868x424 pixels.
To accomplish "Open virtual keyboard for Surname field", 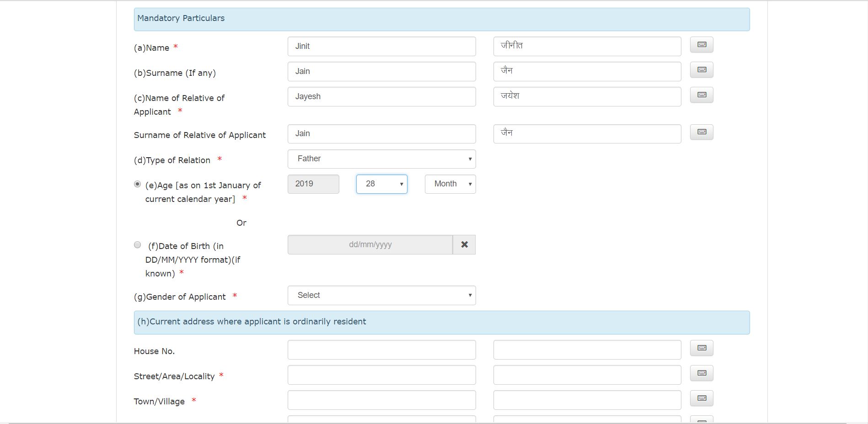I will click(x=702, y=70).
